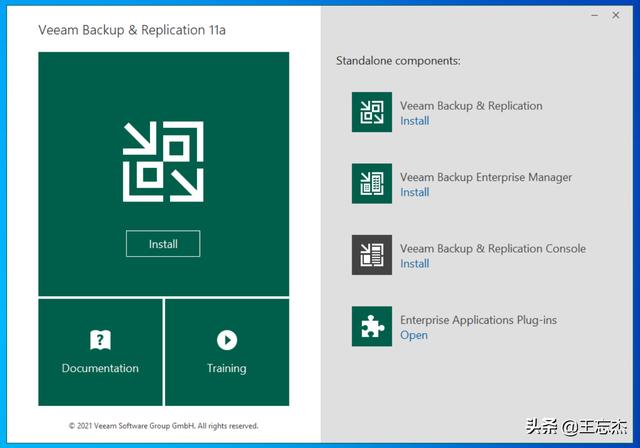Close the installer window
The image size is (640, 448).
pyautogui.click(x=616, y=16)
